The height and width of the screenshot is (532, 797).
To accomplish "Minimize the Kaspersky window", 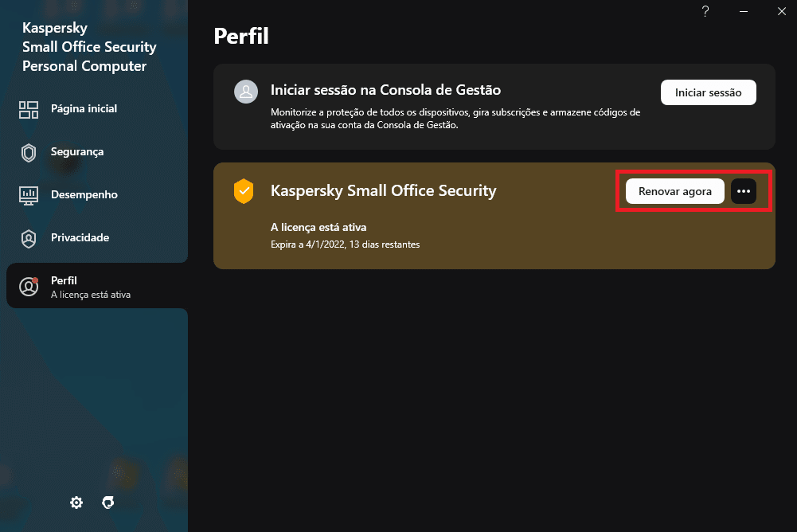I will tap(743, 11).
